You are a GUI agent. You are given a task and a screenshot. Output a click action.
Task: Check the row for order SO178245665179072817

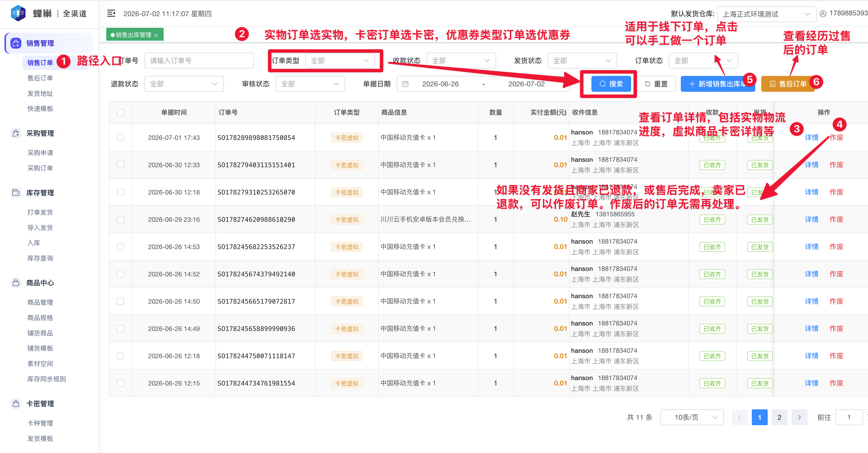point(120,301)
